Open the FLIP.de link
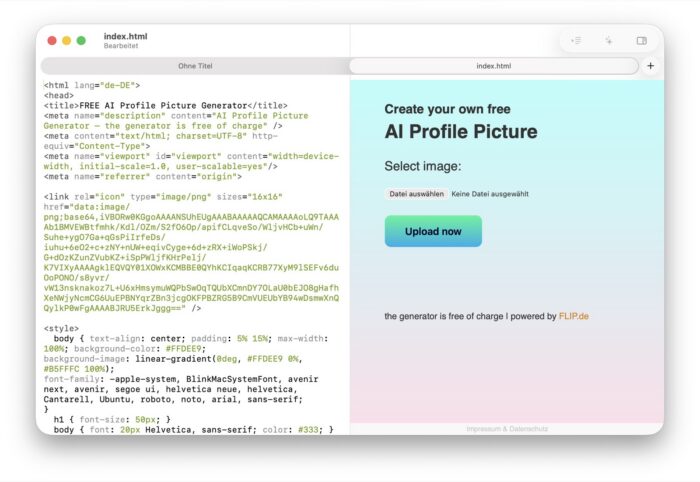Image resolution: width=700 pixels, height=482 pixels. pos(574,316)
